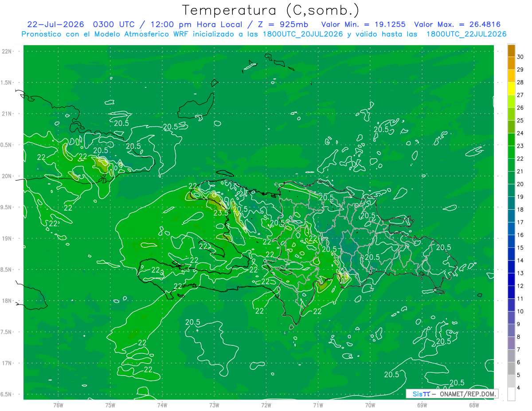Select the '22-Jul-2026' date text
Image resolution: width=532 pixels, height=411 pixels.
pyautogui.click(x=56, y=24)
